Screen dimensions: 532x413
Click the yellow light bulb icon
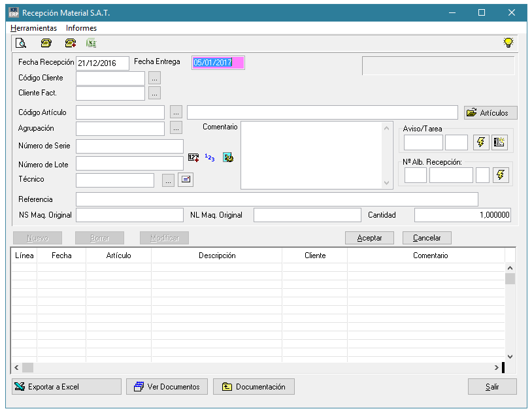(x=508, y=42)
